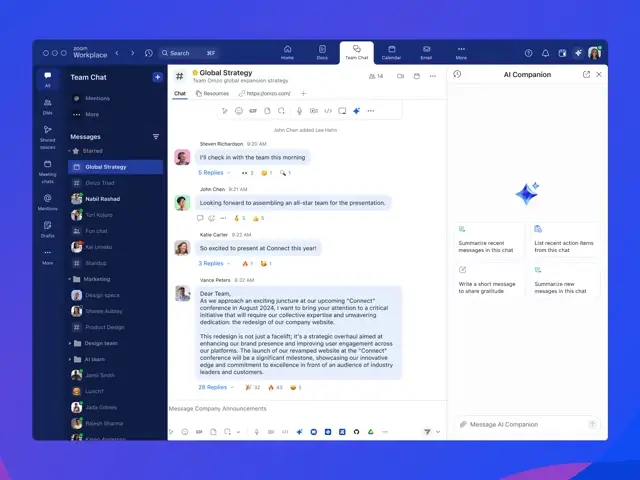Select Nabil Rashad in the chat list
This screenshot has width=640, height=480.
104,199
